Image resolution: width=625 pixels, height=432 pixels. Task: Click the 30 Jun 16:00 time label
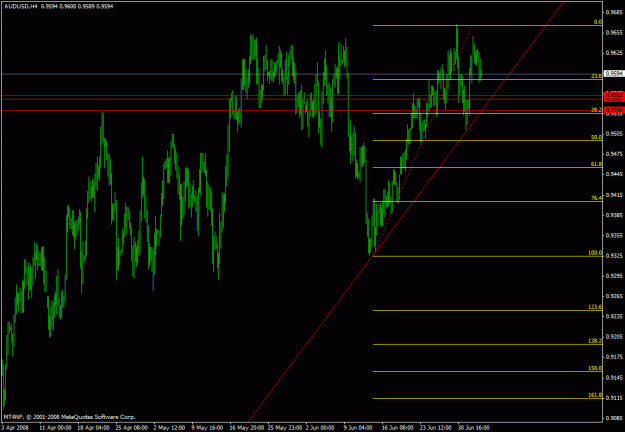[474, 428]
